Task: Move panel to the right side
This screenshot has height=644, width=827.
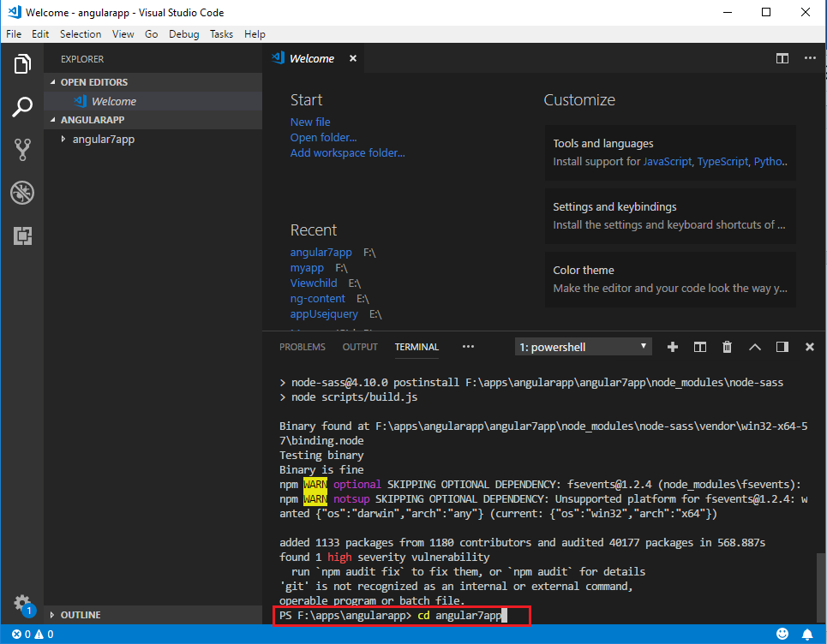Action: click(x=782, y=347)
